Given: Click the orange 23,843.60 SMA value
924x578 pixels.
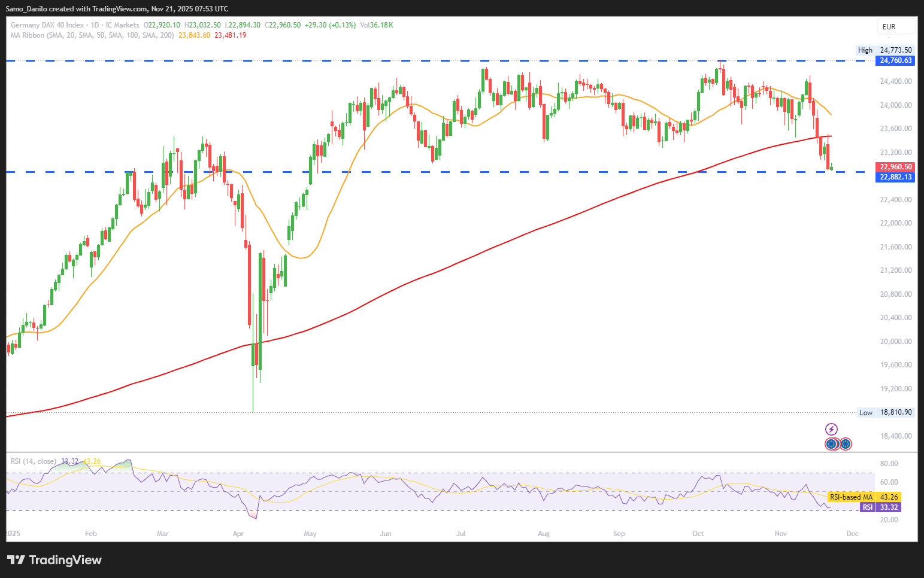Looking at the screenshot, I should (195, 35).
